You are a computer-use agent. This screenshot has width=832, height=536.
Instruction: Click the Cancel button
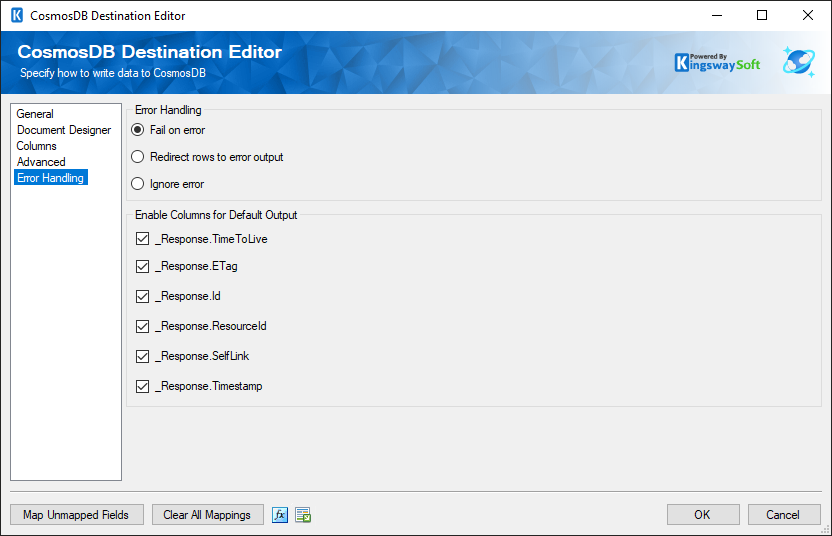(x=783, y=515)
